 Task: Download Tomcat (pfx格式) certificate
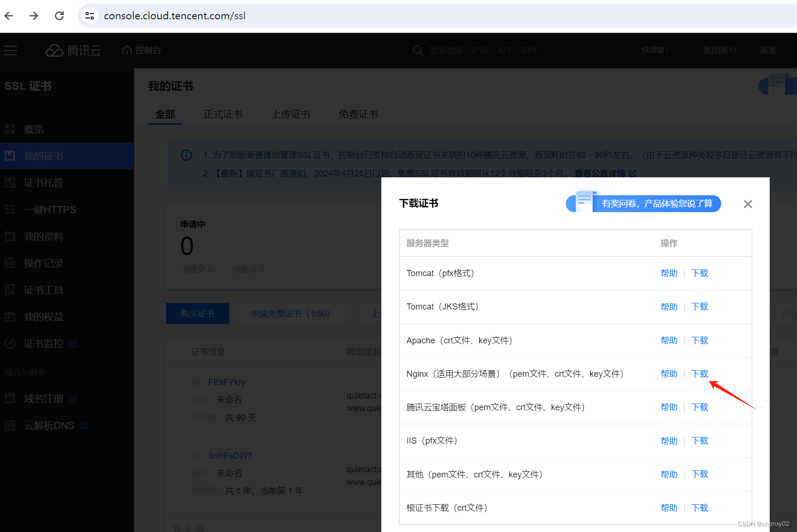pyautogui.click(x=700, y=273)
